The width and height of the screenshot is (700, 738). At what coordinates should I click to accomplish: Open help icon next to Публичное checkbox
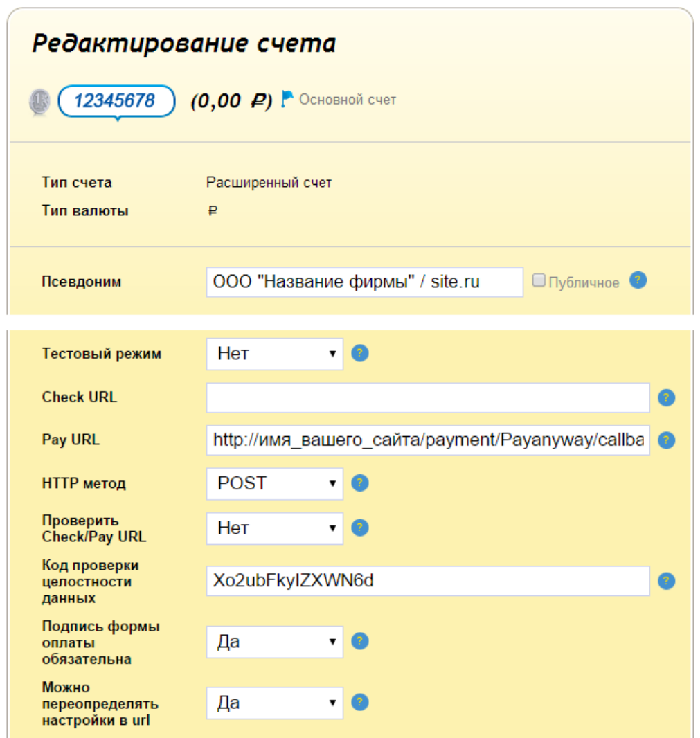(x=638, y=280)
